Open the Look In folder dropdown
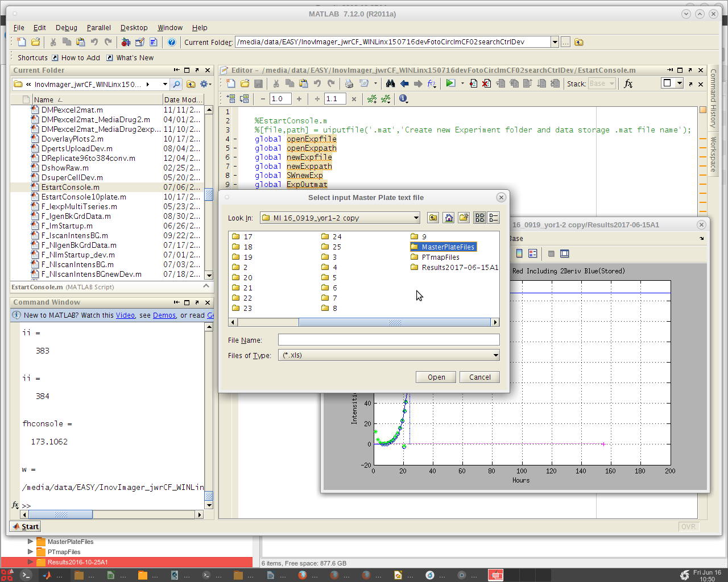 tap(416, 218)
